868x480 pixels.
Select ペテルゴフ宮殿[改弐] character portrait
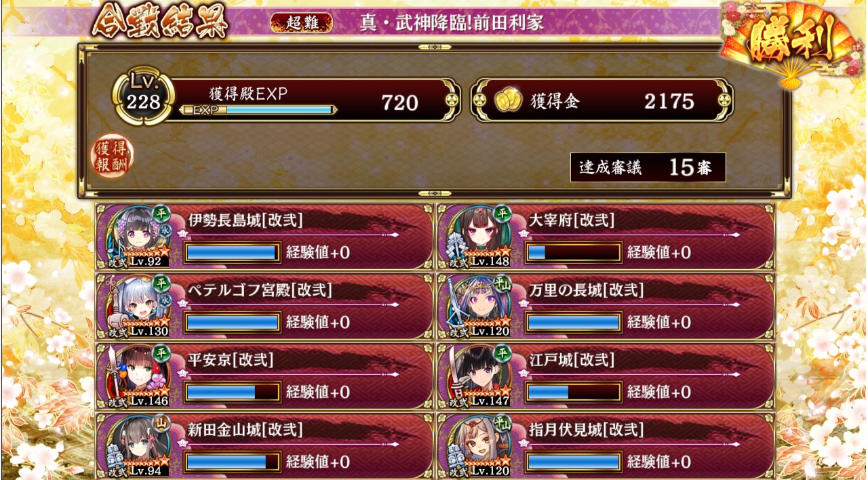[x=134, y=306]
